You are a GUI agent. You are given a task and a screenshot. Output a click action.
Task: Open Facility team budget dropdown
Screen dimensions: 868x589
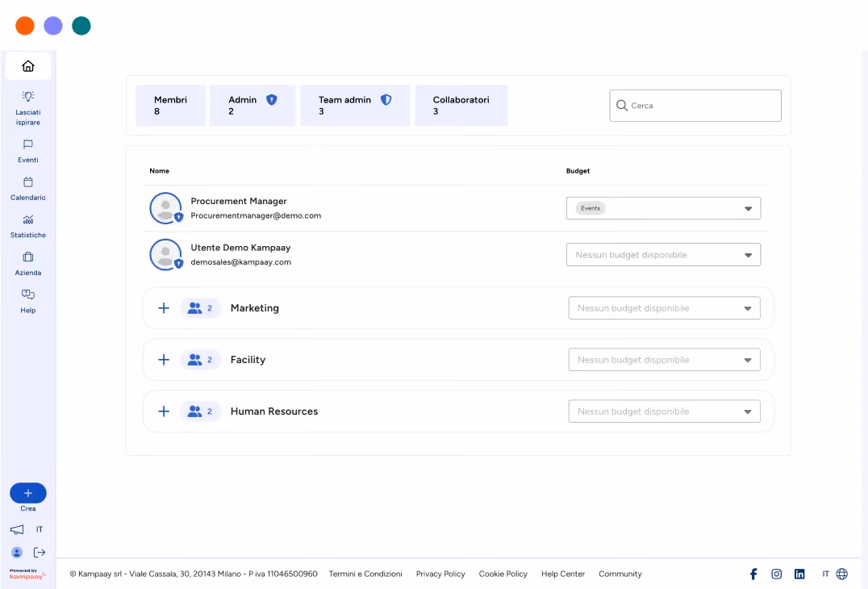click(x=664, y=360)
